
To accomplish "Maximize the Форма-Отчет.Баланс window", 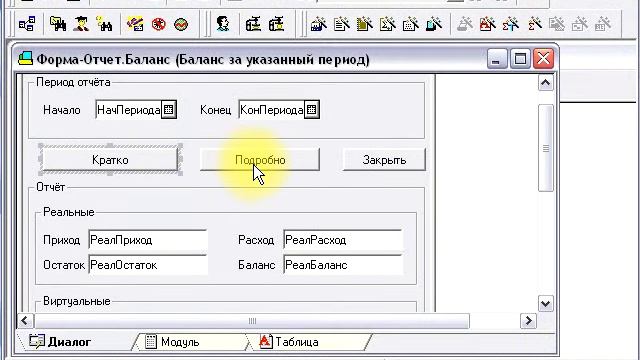I will (520, 59).
